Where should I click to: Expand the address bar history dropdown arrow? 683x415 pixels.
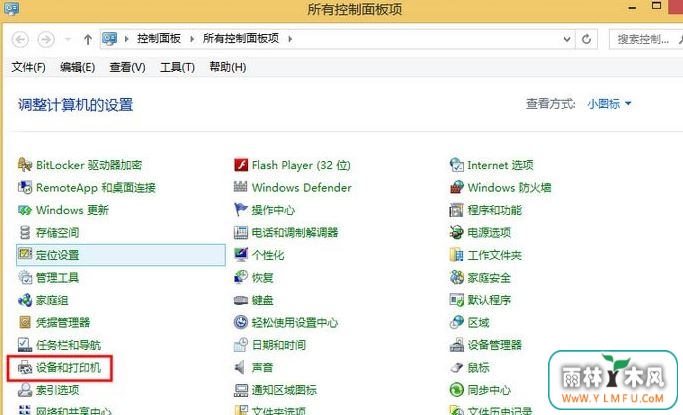(567, 39)
